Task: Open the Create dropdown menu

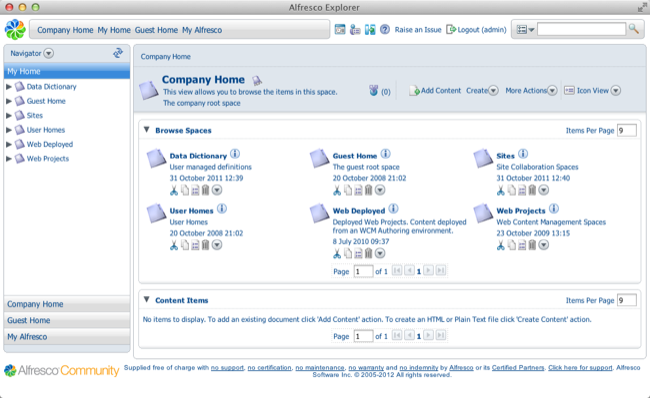Action: coord(482,90)
